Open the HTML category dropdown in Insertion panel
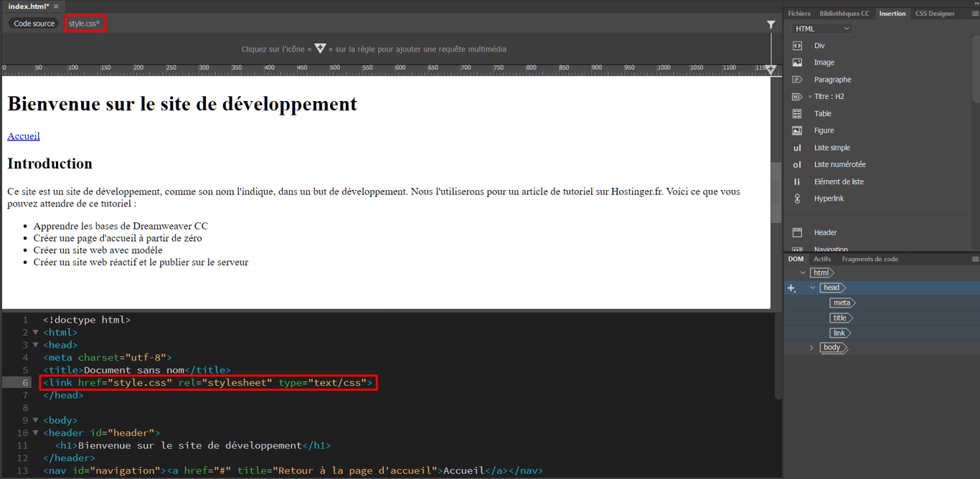 click(x=821, y=27)
